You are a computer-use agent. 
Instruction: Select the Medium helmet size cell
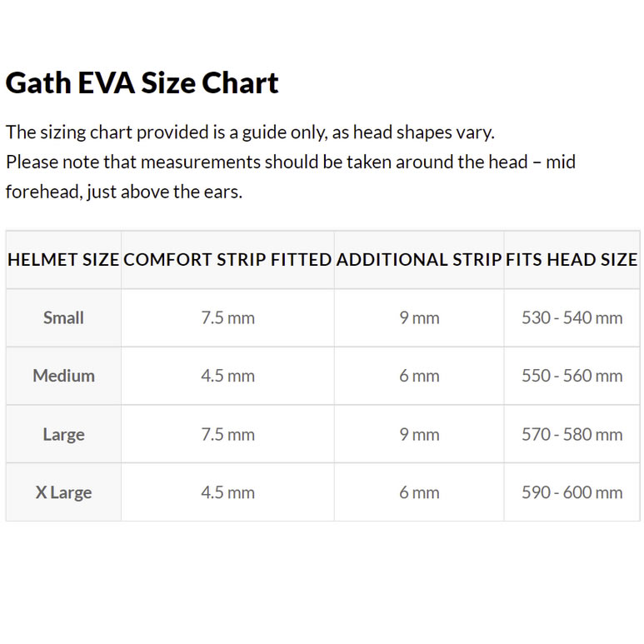63,376
